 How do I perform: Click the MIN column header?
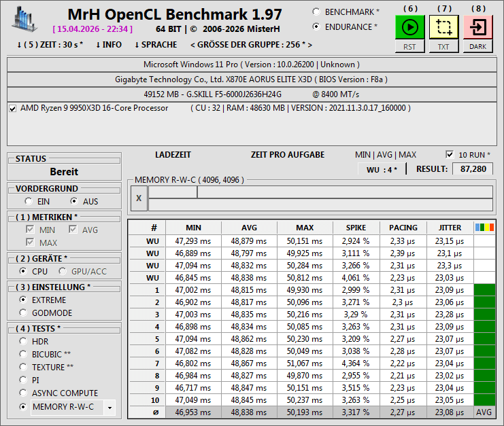coord(193,228)
